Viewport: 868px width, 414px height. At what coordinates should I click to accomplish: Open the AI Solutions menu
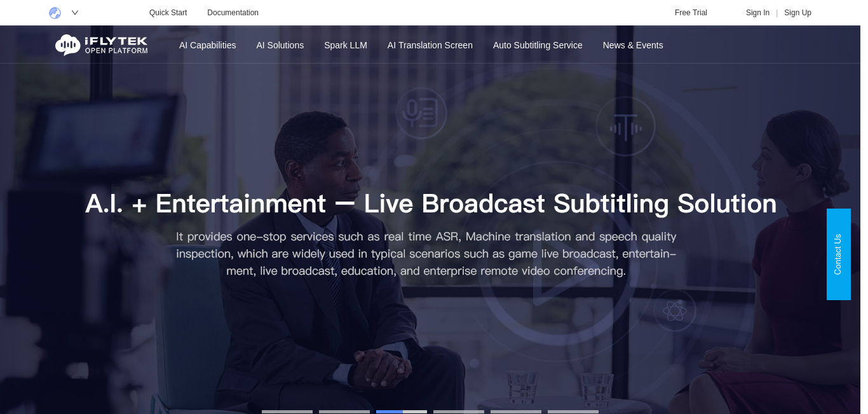(x=280, y=45)
